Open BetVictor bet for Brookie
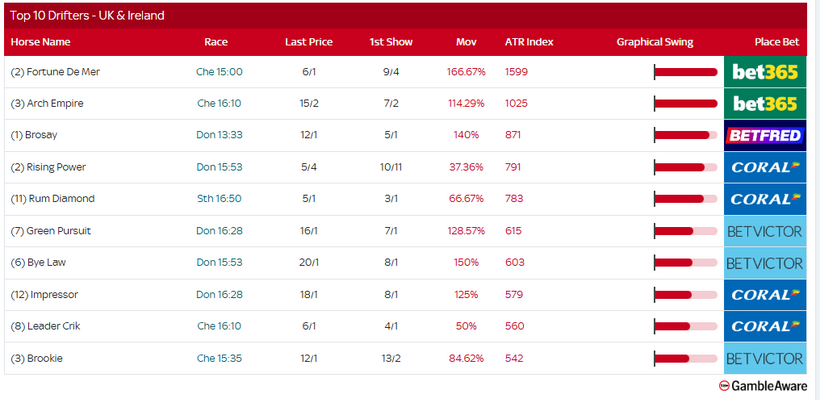Viewport: 820px width, 400px height. [x=765, y=358]
